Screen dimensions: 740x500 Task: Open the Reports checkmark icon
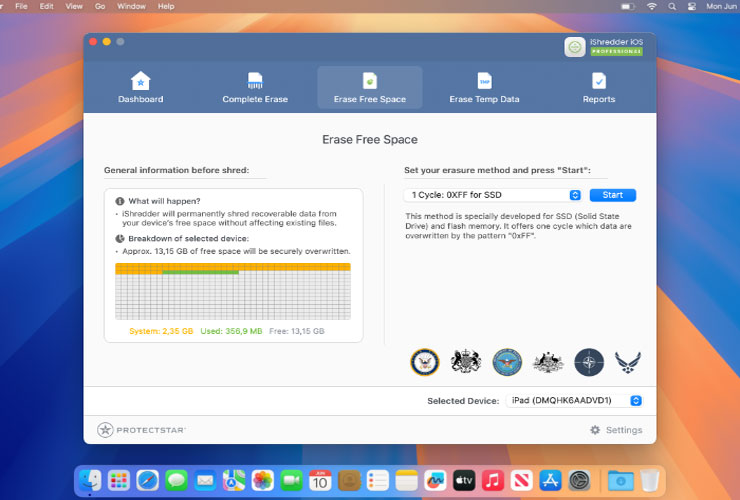[x=598, y=81]
